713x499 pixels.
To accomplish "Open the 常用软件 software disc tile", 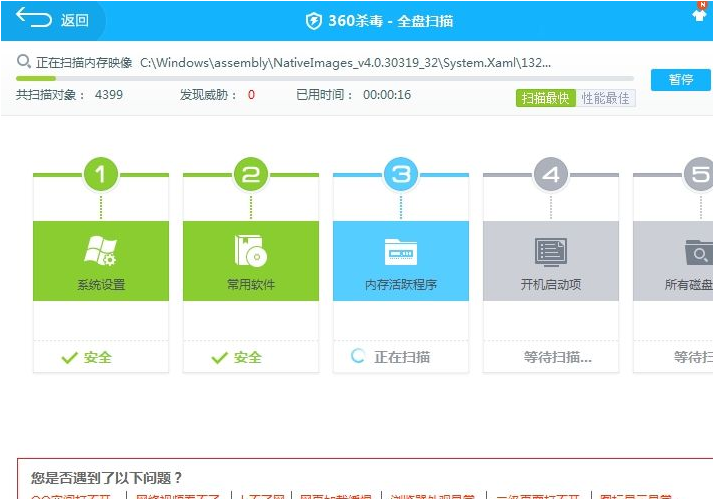I will pos(251,261).
